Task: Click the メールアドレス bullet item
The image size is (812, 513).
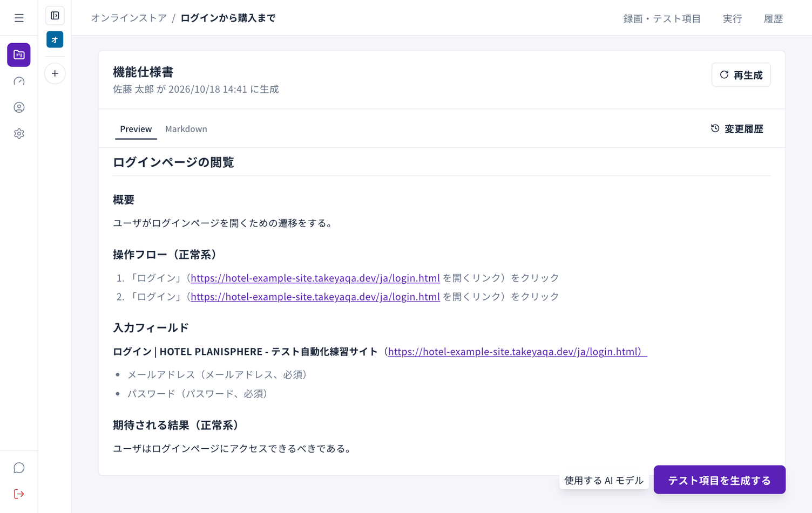Action: coord(217,374)
